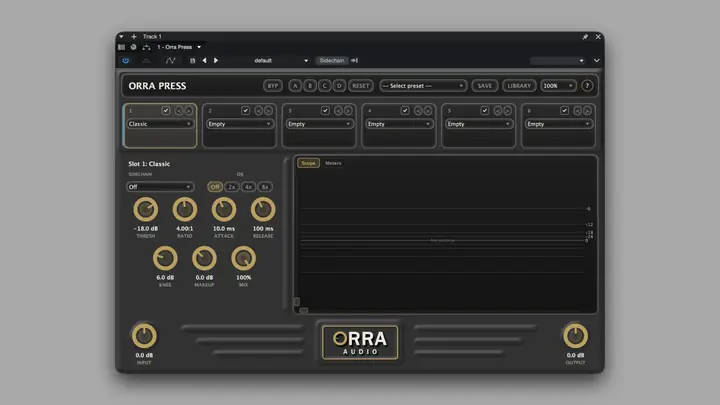Click the grid view icon in the plugin header
Viewport: 720px width, 405px height.
click(121, 47)
